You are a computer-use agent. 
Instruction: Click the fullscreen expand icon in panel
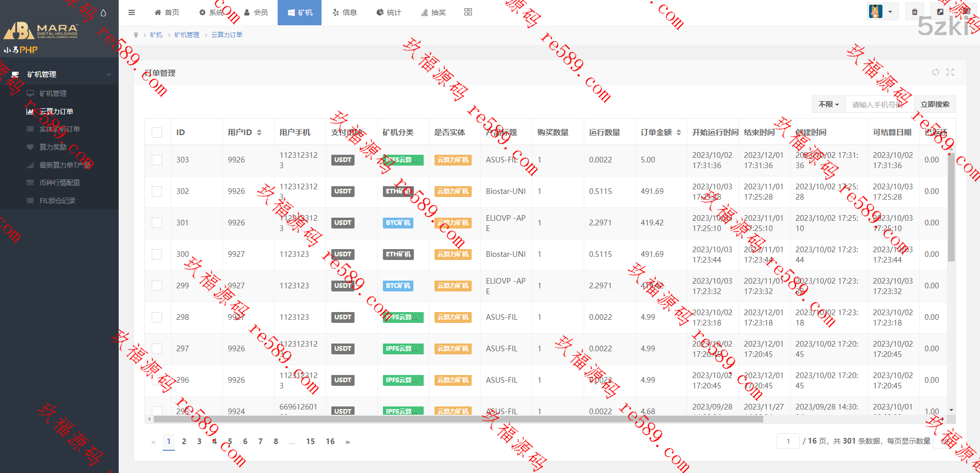[950, 73]
